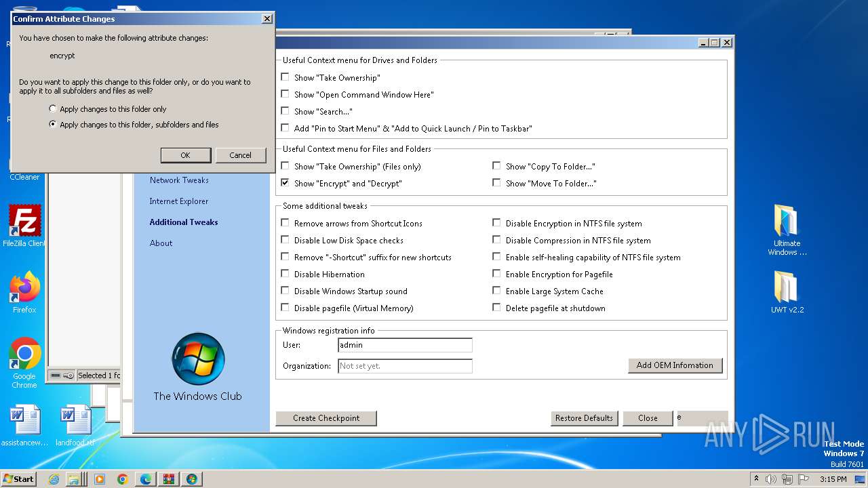Open assistancew Word document on desktop

pyautogui.click(x=24, y=426)
